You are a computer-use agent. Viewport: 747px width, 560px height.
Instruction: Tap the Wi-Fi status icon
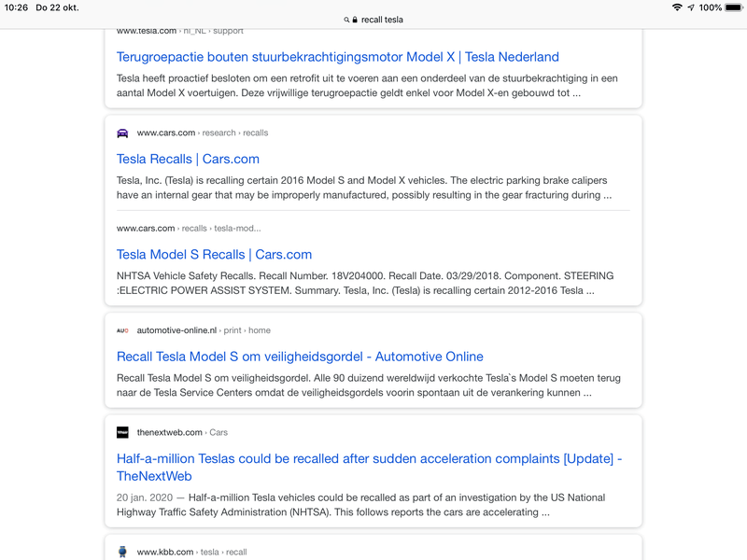[x=676, y=7]
